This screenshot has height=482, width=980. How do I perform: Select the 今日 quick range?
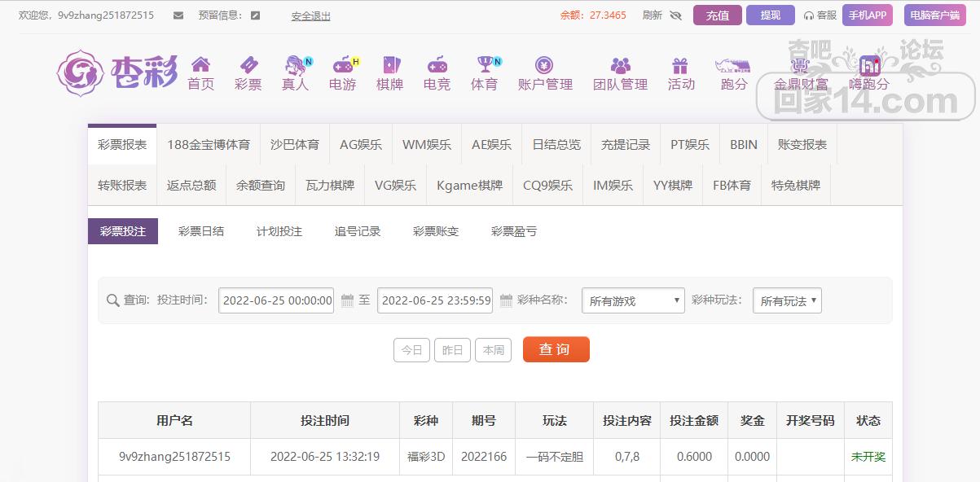411,350
